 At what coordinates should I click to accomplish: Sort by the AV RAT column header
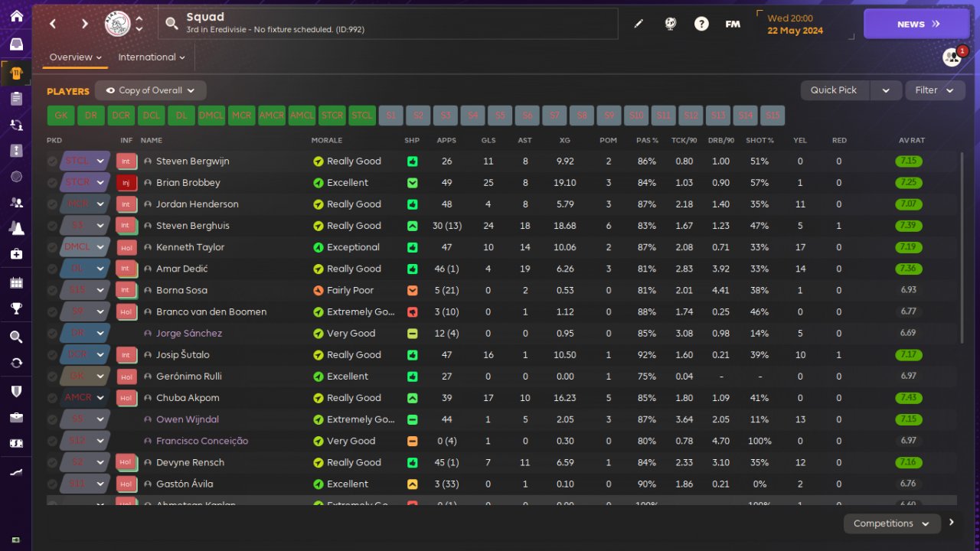pyautogui.click(x=912, y=140)
